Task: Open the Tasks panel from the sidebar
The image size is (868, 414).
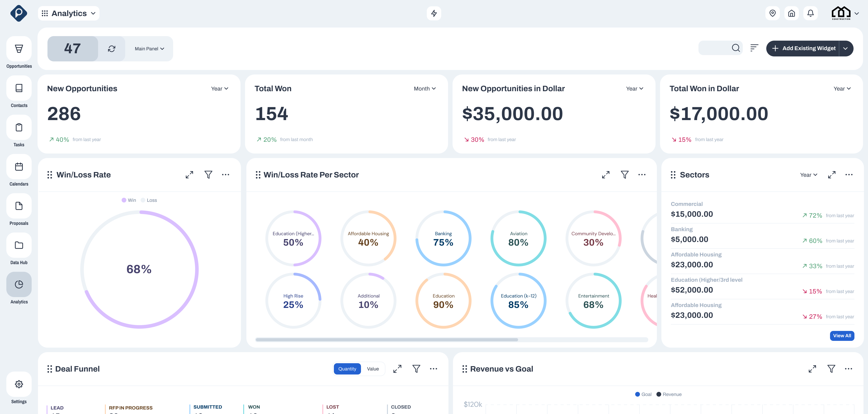Action: (x=19, y=127)
